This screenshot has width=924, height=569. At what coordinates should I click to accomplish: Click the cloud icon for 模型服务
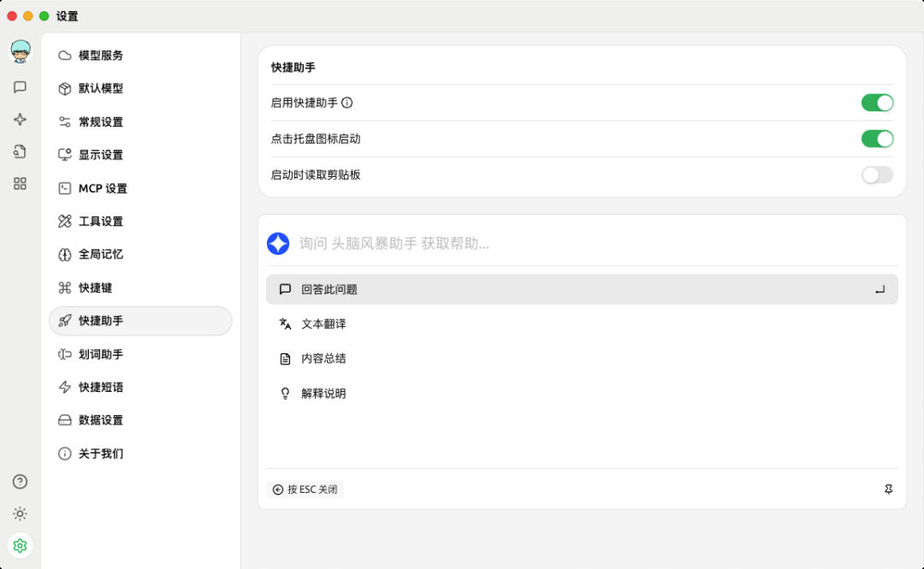pos(65,56)
